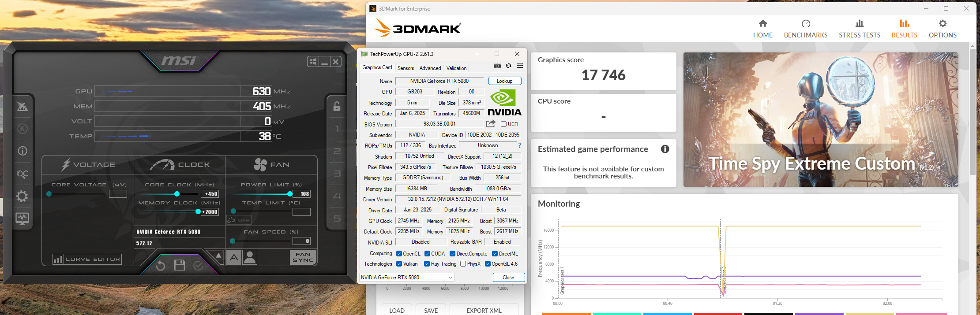
Task: Click the LOAD button in 3DMark
Action: click(397, 310)
